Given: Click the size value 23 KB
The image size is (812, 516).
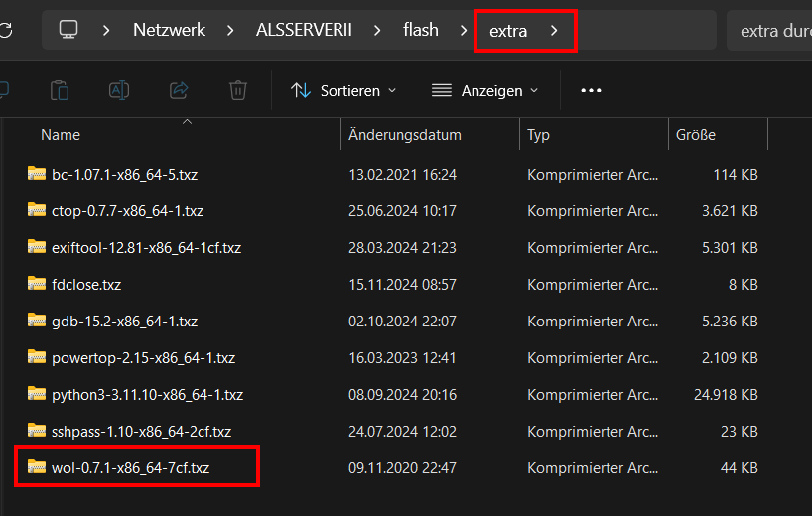Looking at the screenshot, I should [739, 432].
